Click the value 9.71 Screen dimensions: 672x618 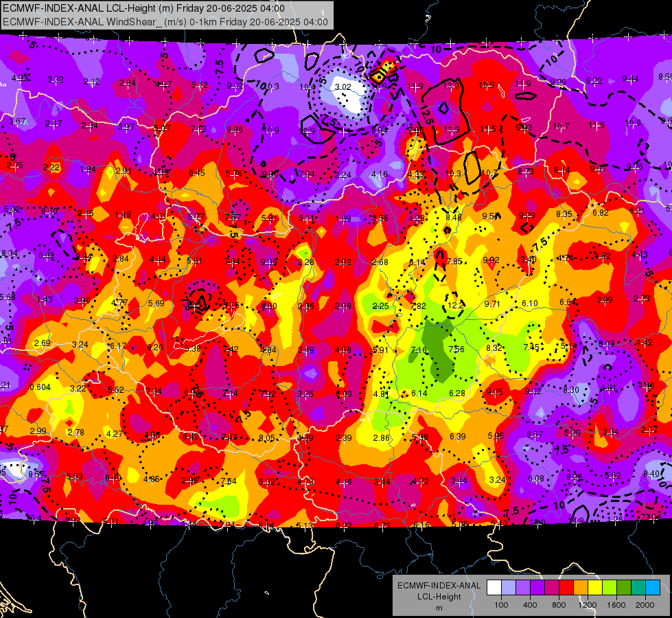coord(492,304)
